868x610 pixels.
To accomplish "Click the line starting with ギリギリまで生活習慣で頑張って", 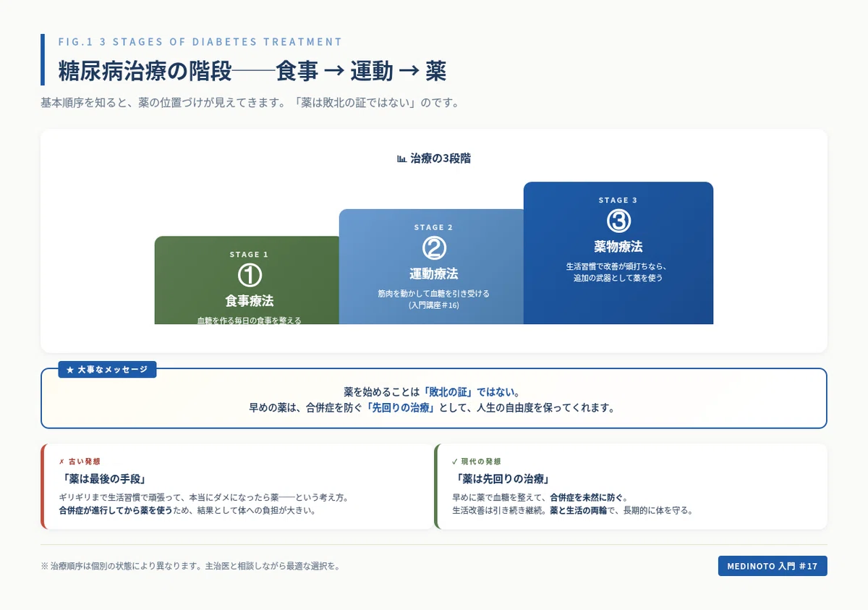I will coord(205,497).
